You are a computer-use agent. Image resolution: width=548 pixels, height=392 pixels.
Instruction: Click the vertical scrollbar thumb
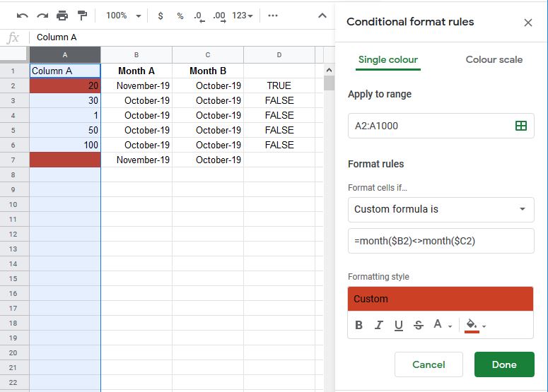tap(329, 83)
